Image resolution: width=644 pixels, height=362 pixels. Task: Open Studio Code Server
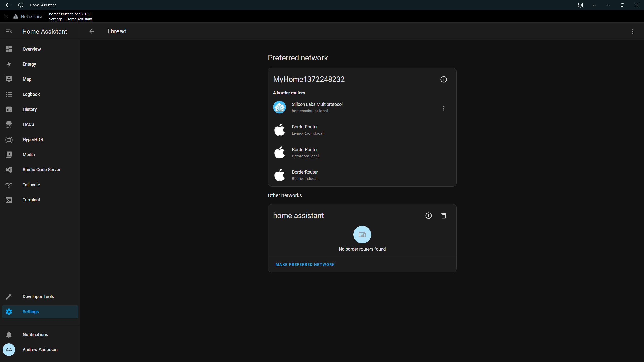41,169
